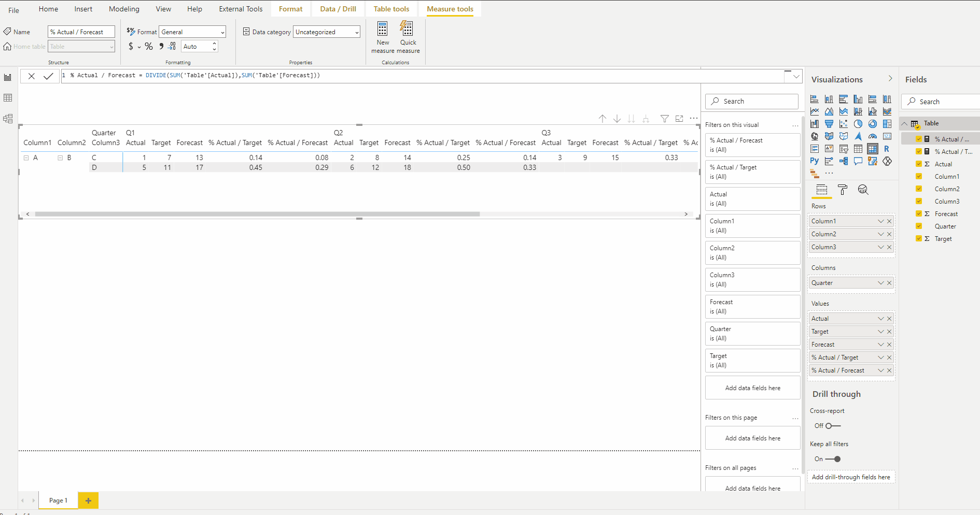Enter Focus mode on the matrix visual
This screenshot has width=980, height=515.
(x=679, y=119)
